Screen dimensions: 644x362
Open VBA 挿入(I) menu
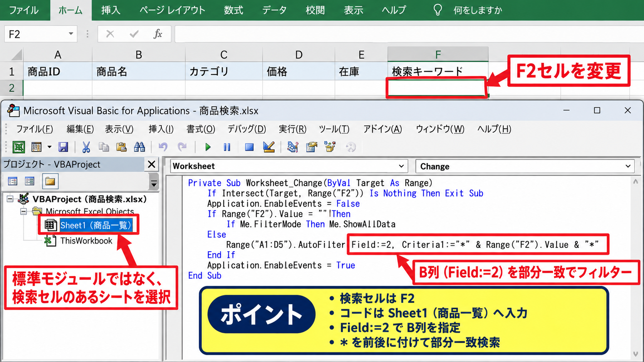tap(161, 129)
